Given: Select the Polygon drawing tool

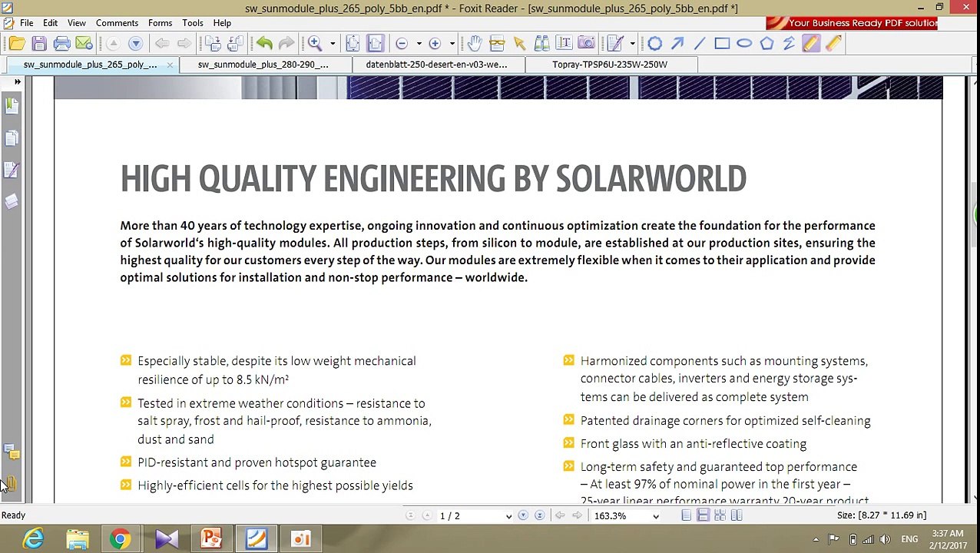Looking at the screenshot, I should tap(766, 44).
